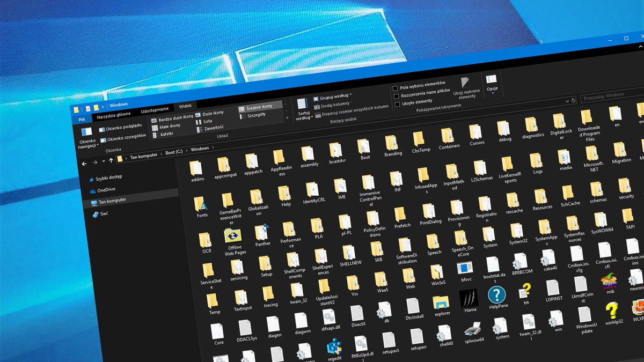Select the winhlp32 help icon
This screenshot has height=362, width=644.
(611, 310)
